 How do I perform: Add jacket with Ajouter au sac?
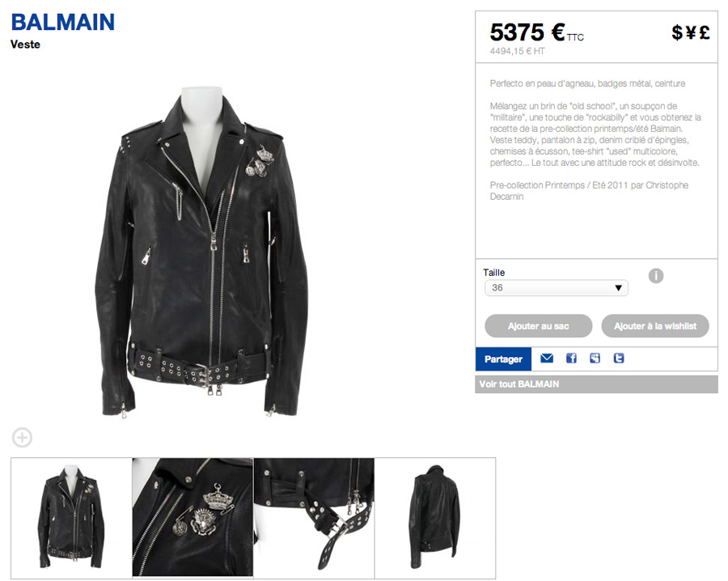(539, 326)
